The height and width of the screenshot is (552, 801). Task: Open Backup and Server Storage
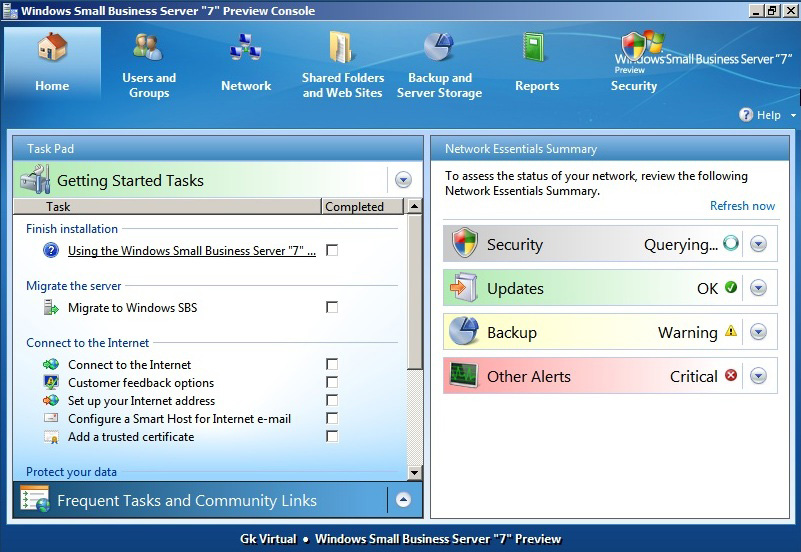pos(439,48)
